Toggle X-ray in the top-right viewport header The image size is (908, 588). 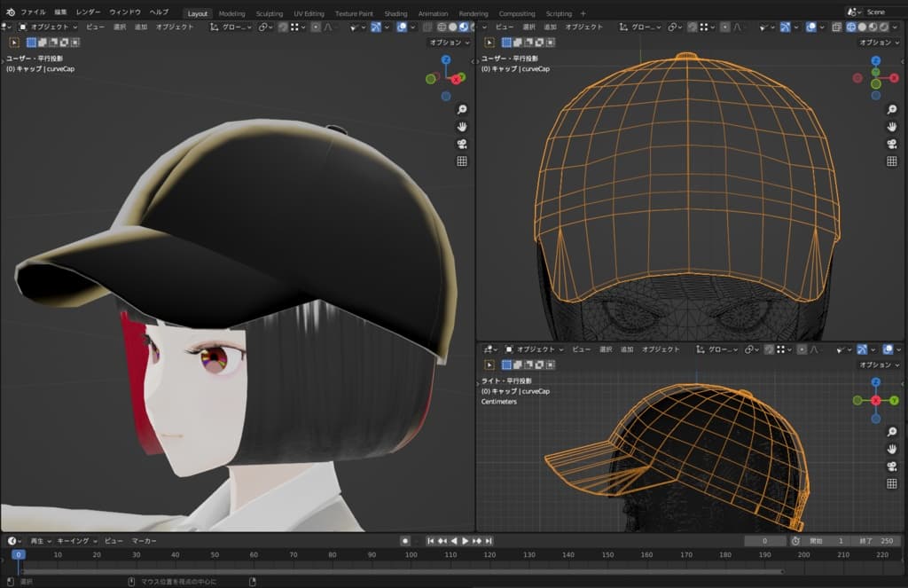point(836,27)
